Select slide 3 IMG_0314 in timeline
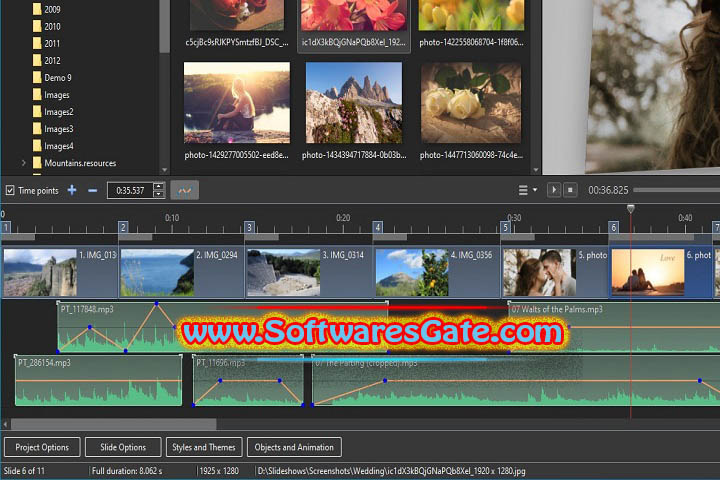720x480 pixels. pyautogui.click(x=309, y=273)
